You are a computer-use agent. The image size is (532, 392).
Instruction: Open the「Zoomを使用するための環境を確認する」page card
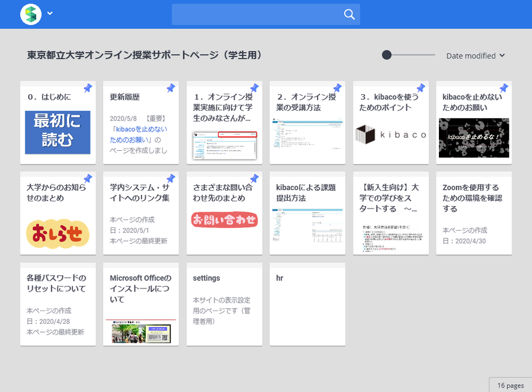[473, 213]
